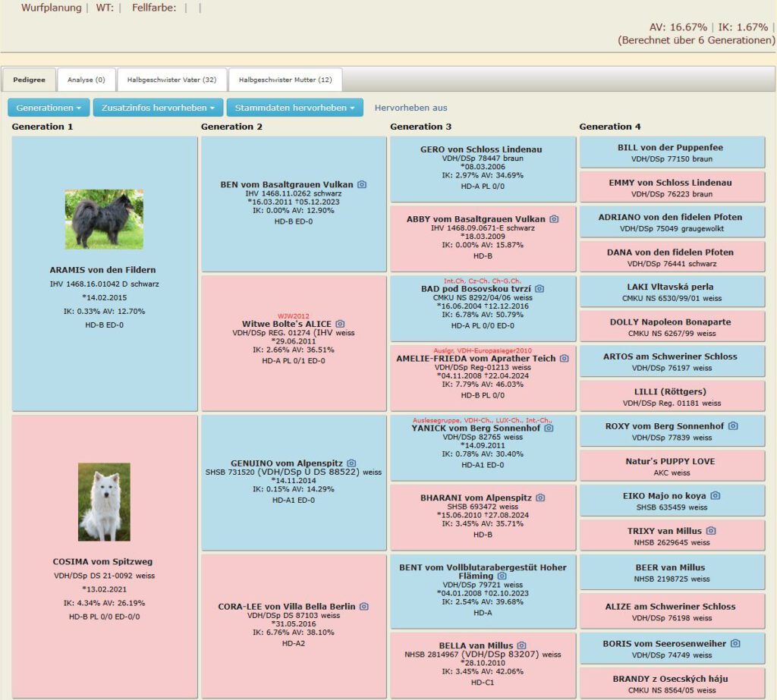The image size is (777, 700).
Task: Open photo icon beside BELLA van Millus
Action: click(x=522, y=645)
